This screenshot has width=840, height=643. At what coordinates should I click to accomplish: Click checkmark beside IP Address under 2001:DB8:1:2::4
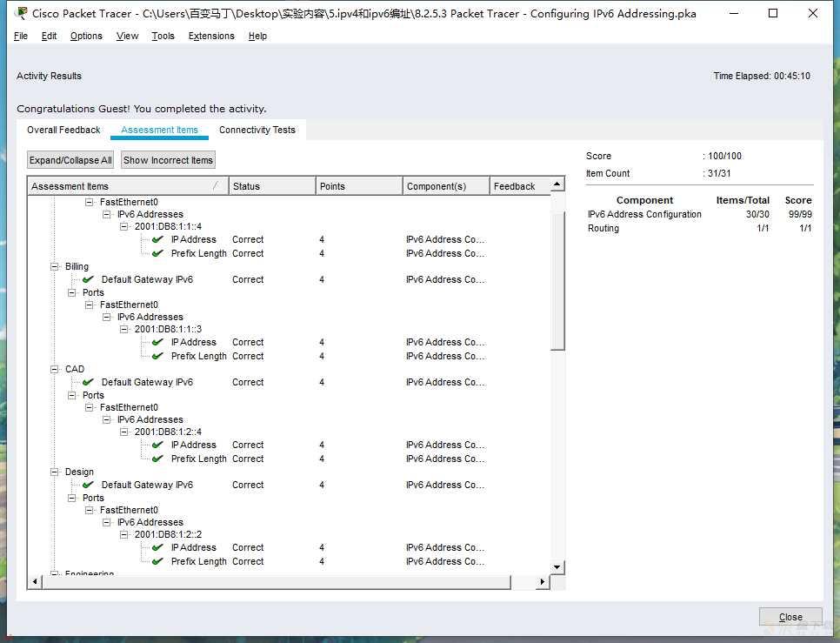157,445
